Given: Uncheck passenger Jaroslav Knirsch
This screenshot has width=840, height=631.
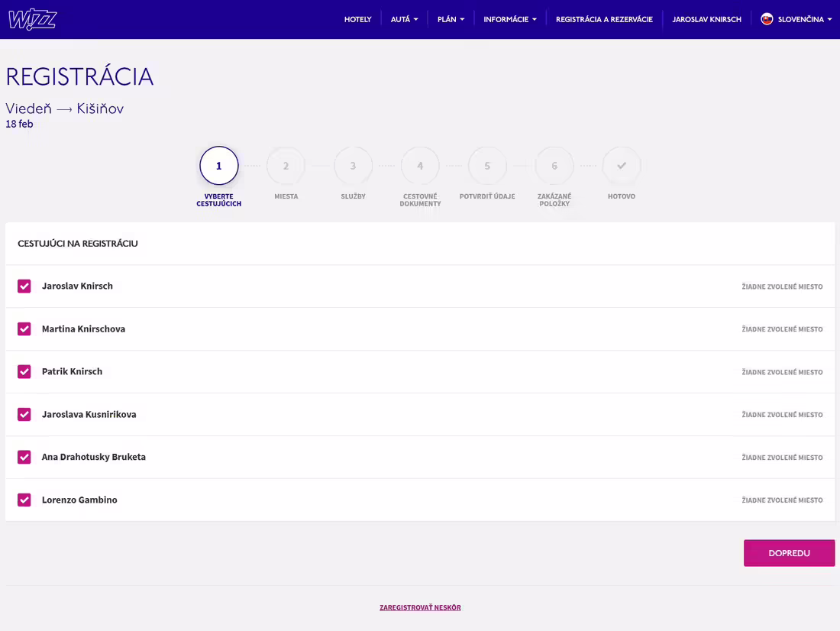Looking at the screenshot, I should (24, 286).
